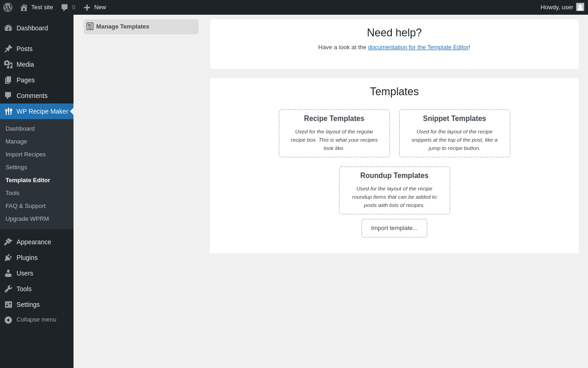The image size is (588, 368).
Task: Open WP Recipe Maker Dashboard submenu
Action: pyautogui.click(x=37, y=129)
